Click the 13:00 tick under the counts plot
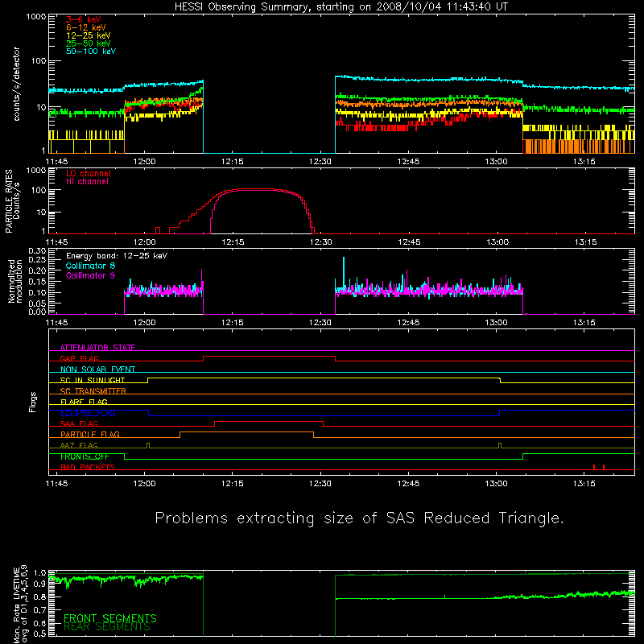This screenshot has width=644, height=644. pos(496,162)
